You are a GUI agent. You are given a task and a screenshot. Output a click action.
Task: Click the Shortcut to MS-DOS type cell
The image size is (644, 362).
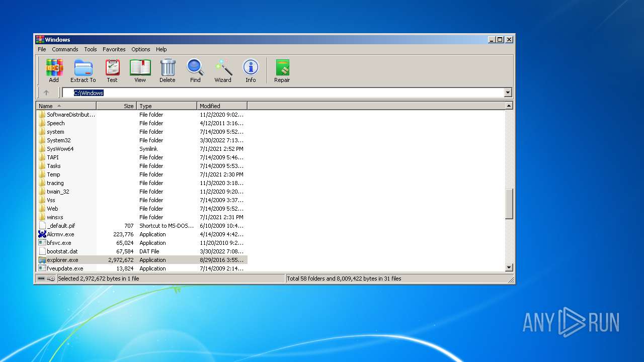(x=167, y=226)
